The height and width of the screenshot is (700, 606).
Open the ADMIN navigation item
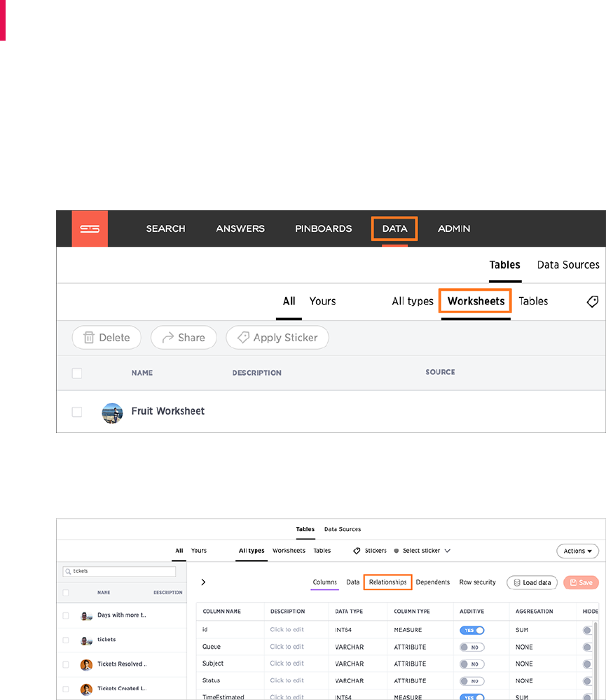click(x=454, y=228)
